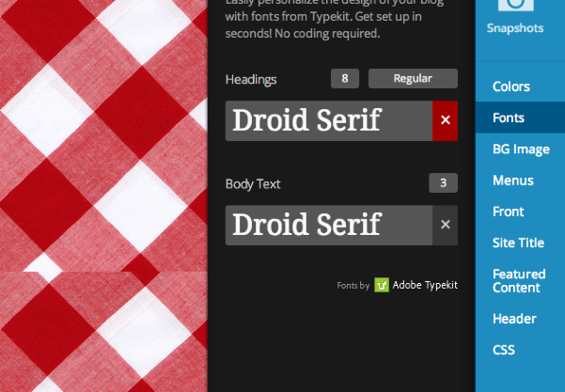Click the green Typekit logo icon
The image size is (565, 392).
coord(382,285)
